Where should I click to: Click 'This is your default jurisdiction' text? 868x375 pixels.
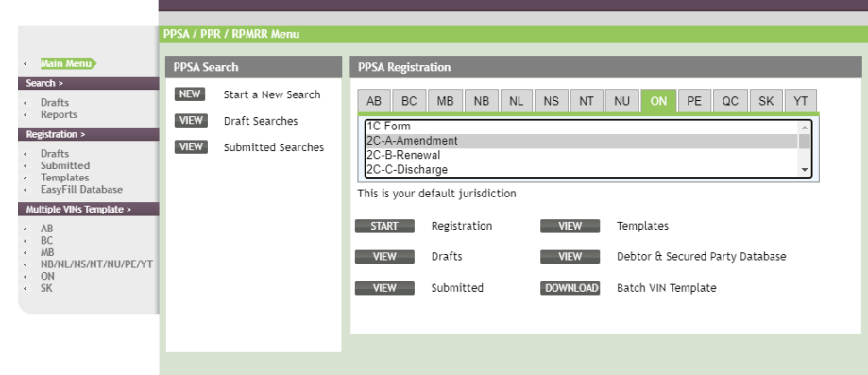tap(436, 194)
